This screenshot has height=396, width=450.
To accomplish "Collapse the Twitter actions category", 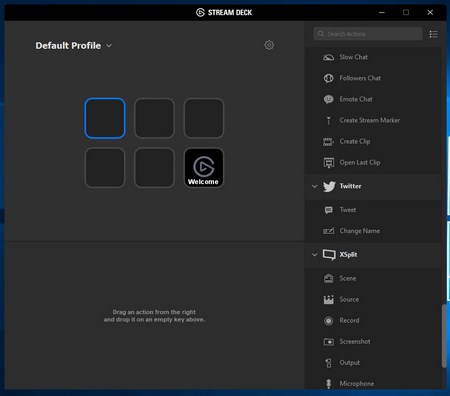I will pyautogui.click(x=314, y=186).
